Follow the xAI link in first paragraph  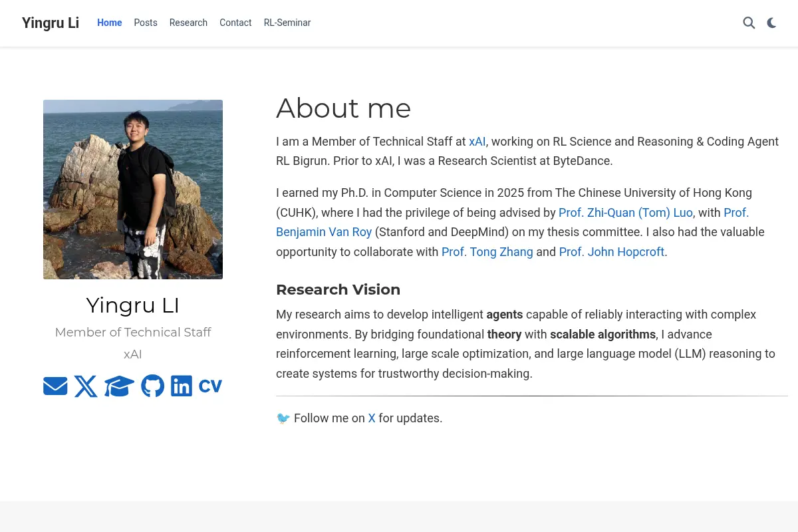click(477, 142)
